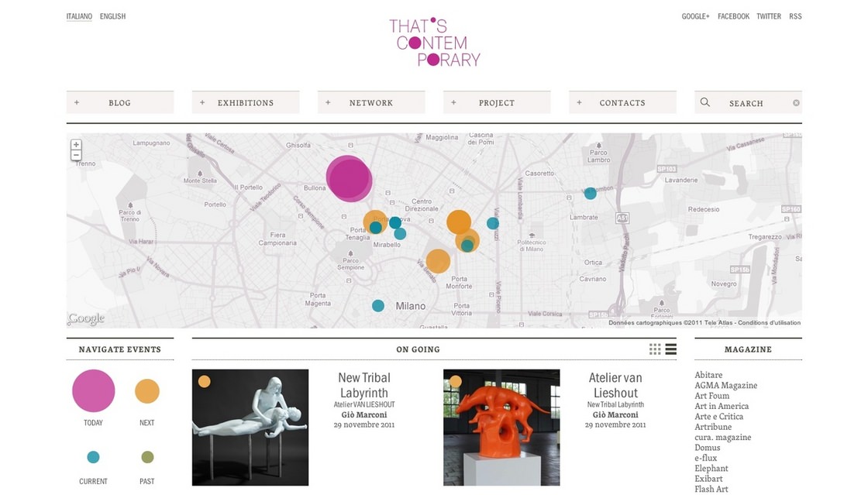Click the teal map marker near Lambrate
This screenshot has height=495, width=868.
[590, 194]
